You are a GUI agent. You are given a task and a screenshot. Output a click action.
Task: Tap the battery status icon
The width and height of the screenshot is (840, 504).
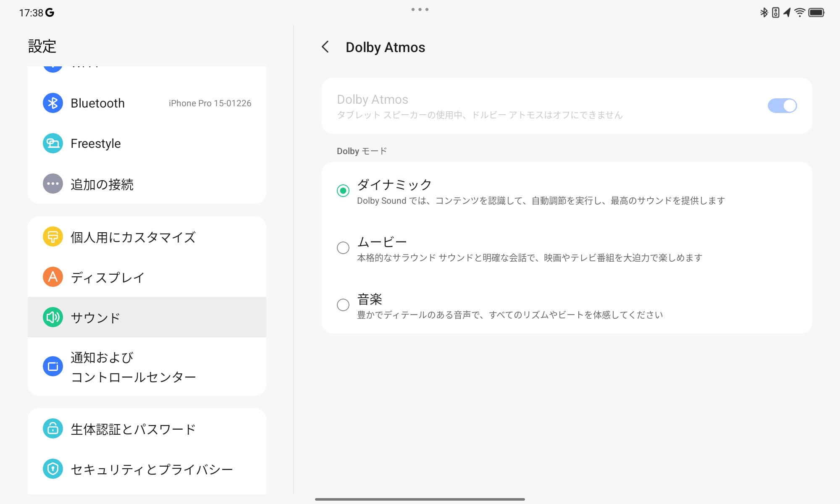pyautogui.click(x=816, y=13)
